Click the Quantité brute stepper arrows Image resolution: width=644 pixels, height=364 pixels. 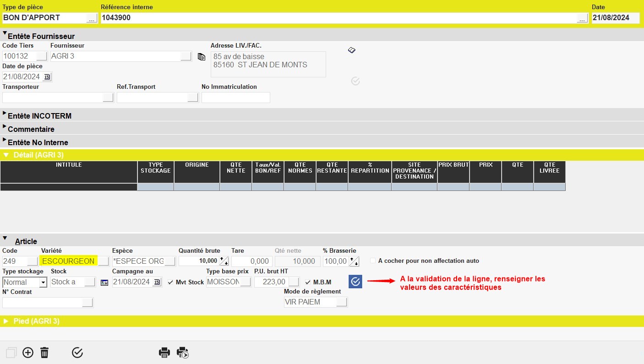pos(224,261)
